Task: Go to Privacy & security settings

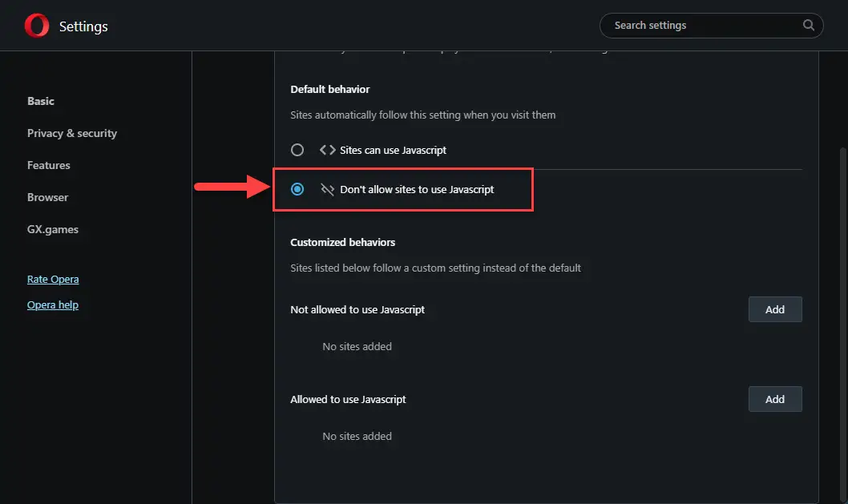Action: [x=72, y=133]
